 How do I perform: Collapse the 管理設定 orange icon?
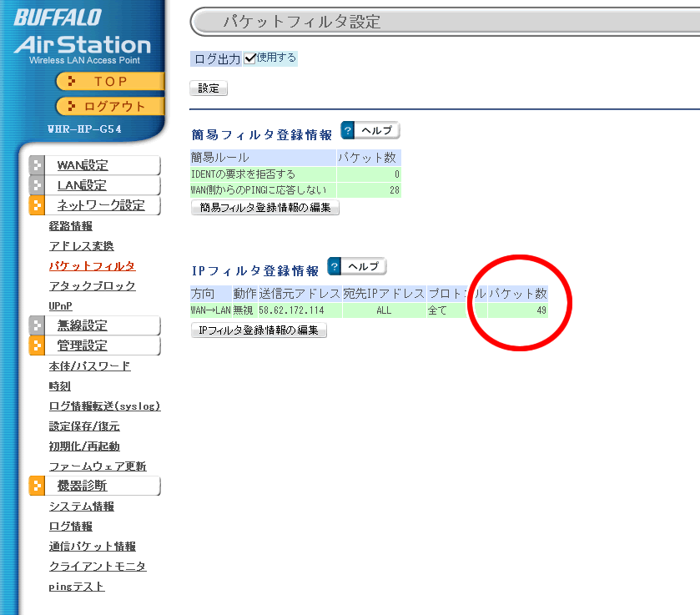[x=37, y=345]
